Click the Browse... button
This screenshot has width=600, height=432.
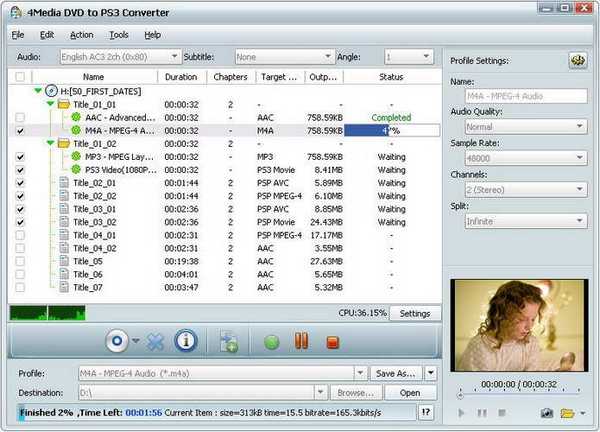pyautogui.click(x=355, y=393)
